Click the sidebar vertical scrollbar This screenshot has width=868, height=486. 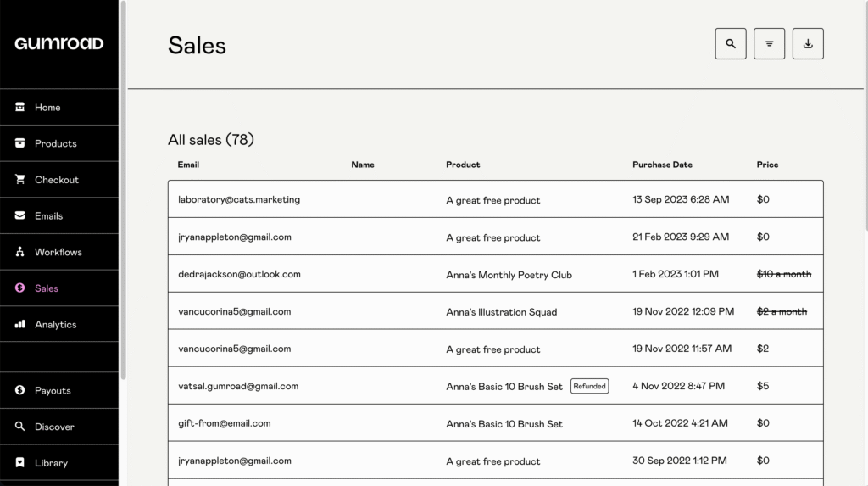click(124, 187)
